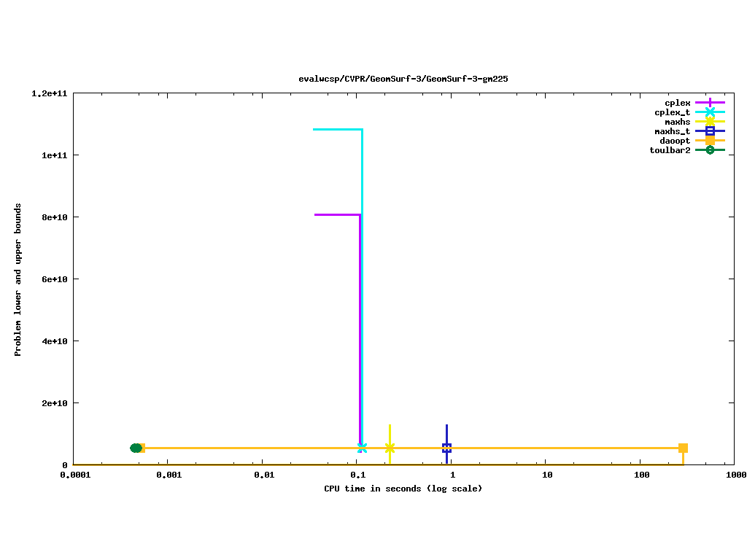
Task: Click the cplex_t star symbol in the legend
Action: pyautogui.click(x=710, y=112)
